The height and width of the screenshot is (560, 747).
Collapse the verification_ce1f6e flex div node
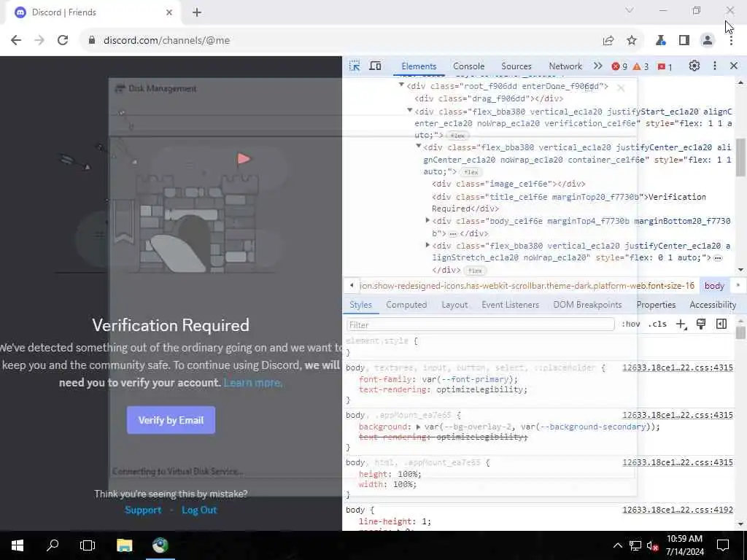point(410,111)
